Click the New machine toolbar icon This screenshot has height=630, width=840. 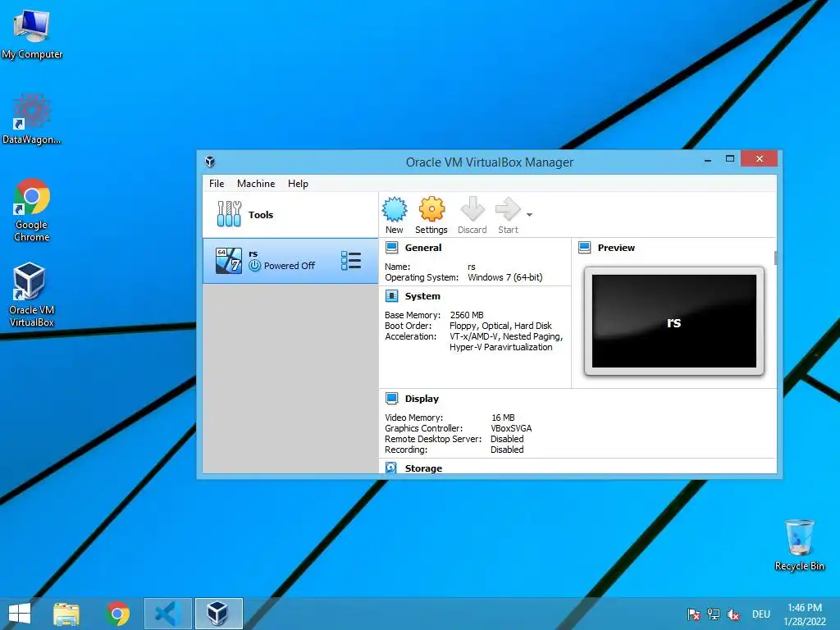pyautogui.click(x=395, y=209)
